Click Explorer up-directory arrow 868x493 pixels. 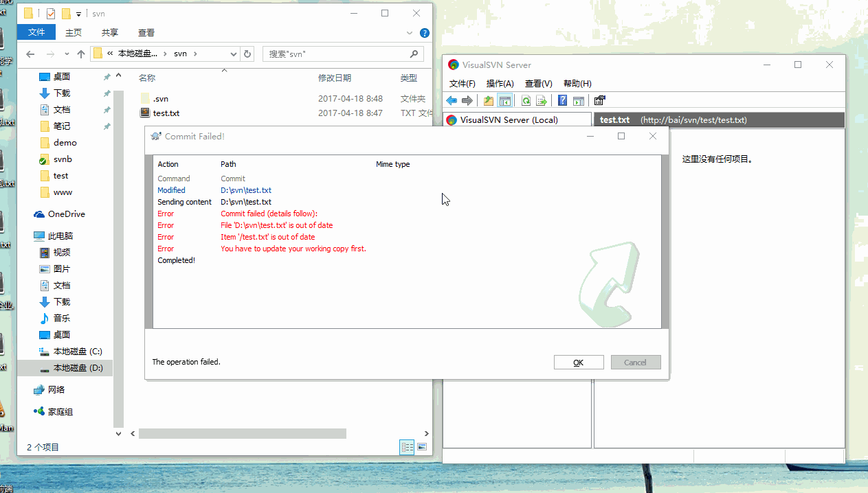pos(81,54)
